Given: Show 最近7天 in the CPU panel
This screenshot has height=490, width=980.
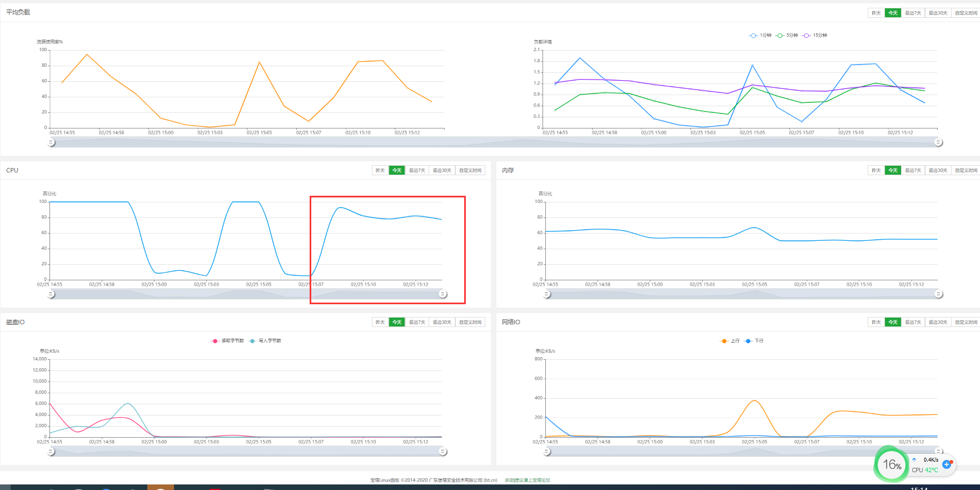Looking at the screenshot, I should [417, 170].
